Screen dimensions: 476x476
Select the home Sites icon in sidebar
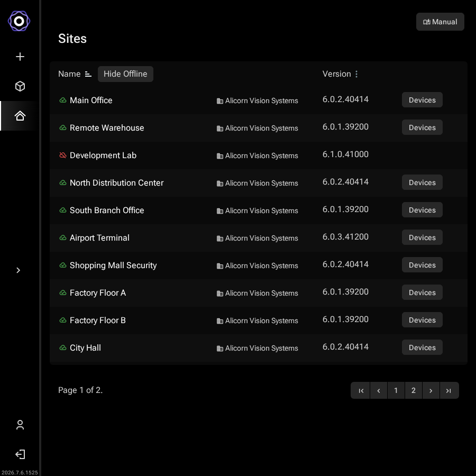click(x=20, y=116)
